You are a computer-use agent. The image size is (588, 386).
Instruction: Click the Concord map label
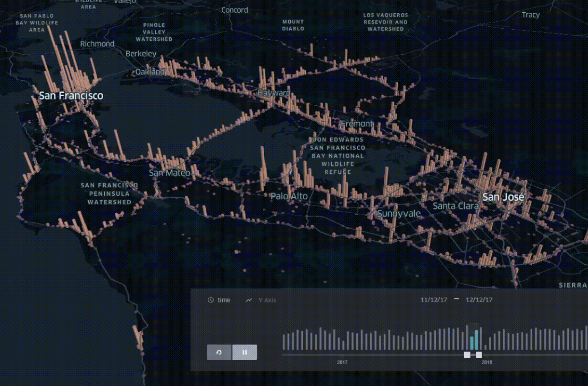point(234,10)
